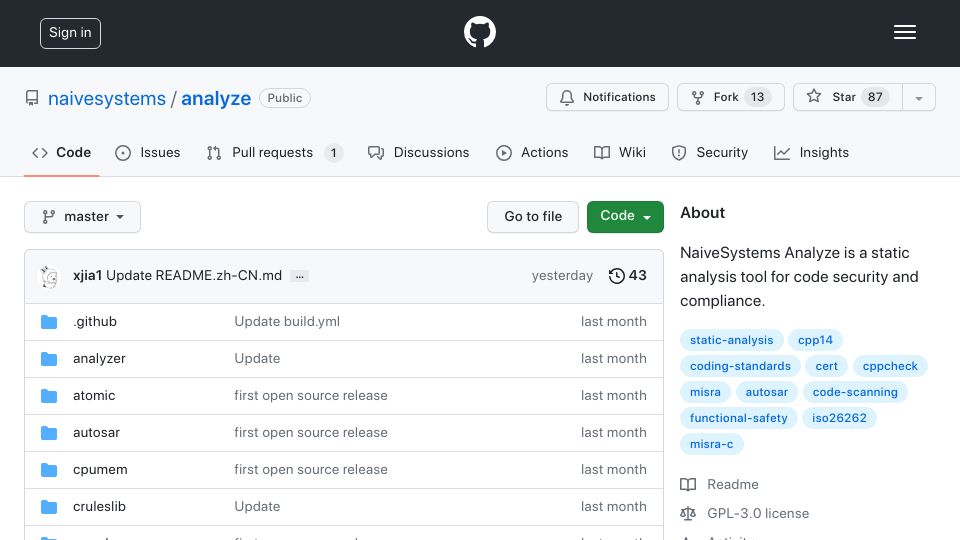
Task: Click the fork icon in Fork button
Action: click(697, 97)
